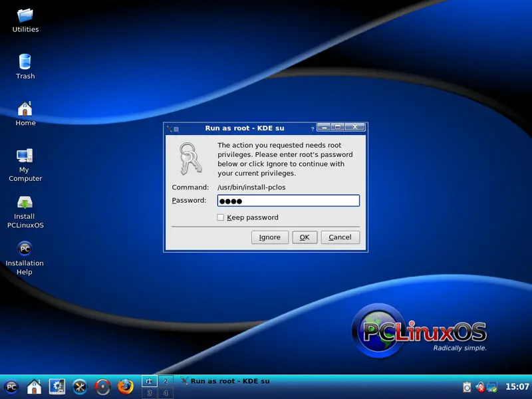Click the 15:07 clock in the taskbar
The width and height of the screenshot is (532, 399).
tap(517, 386)
